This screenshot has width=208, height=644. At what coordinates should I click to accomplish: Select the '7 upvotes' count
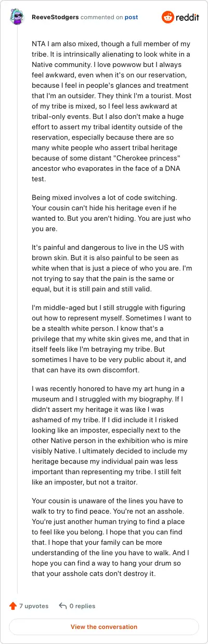(x=34, y=606)
